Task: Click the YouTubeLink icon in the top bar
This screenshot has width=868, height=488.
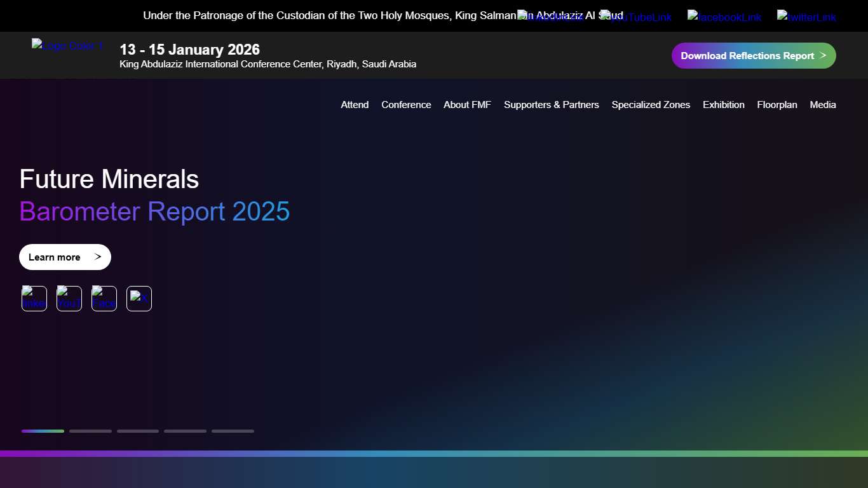Action: coord(636,17)
